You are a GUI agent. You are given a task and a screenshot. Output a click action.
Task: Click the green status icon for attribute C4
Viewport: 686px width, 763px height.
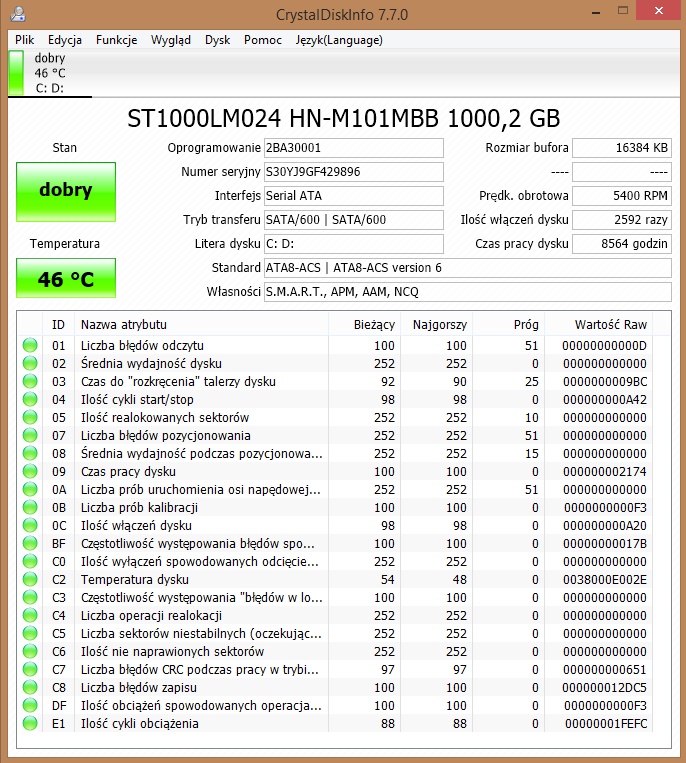click(x=30, y=616)
